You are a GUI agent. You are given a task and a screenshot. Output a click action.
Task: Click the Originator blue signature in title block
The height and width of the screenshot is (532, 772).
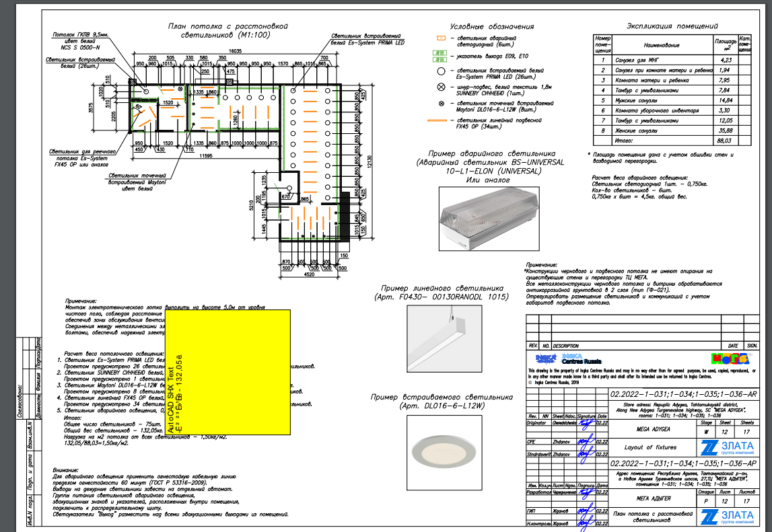[586, 423]
